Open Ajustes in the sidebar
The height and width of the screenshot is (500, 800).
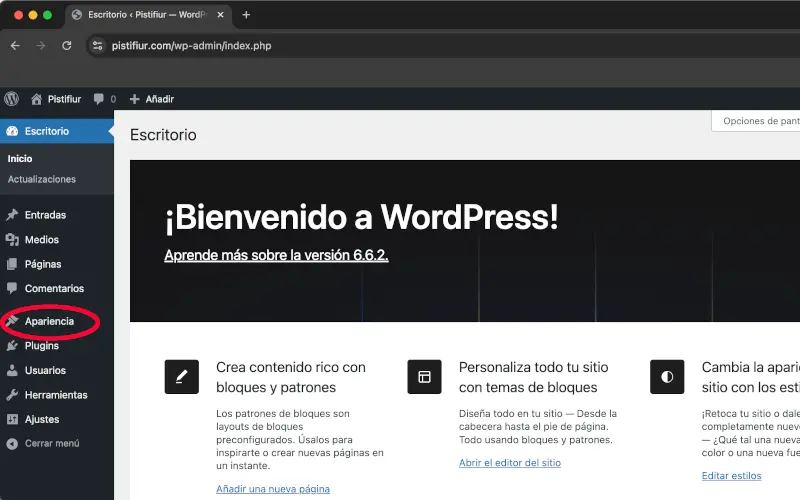point(42,419)
